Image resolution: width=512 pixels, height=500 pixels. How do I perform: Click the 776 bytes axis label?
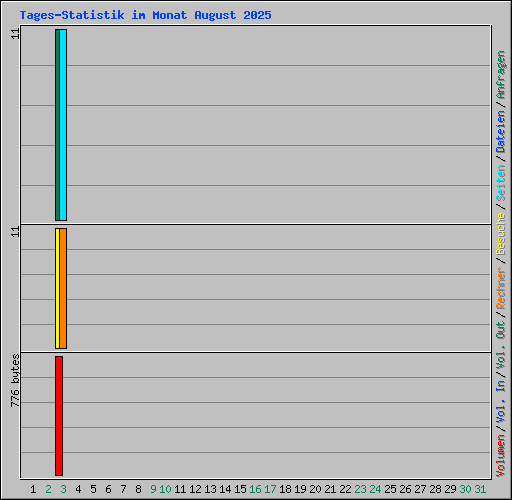pos(15,381)
